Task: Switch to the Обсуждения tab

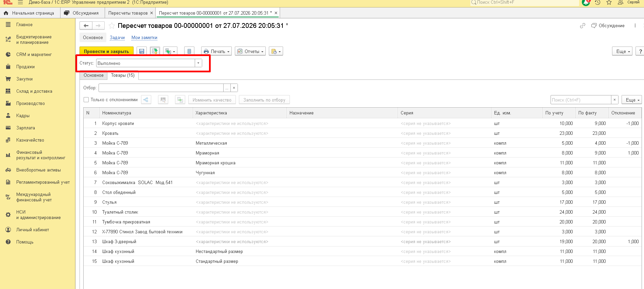Action: point(82,13)
